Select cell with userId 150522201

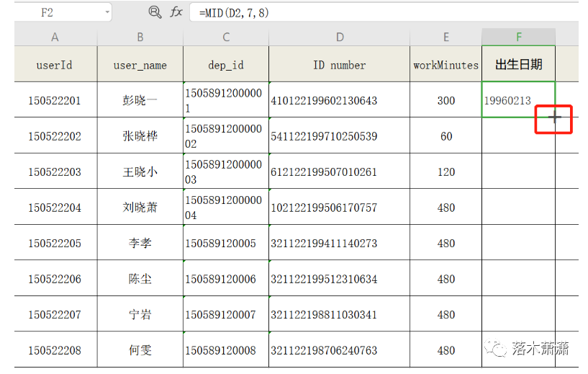55,100
